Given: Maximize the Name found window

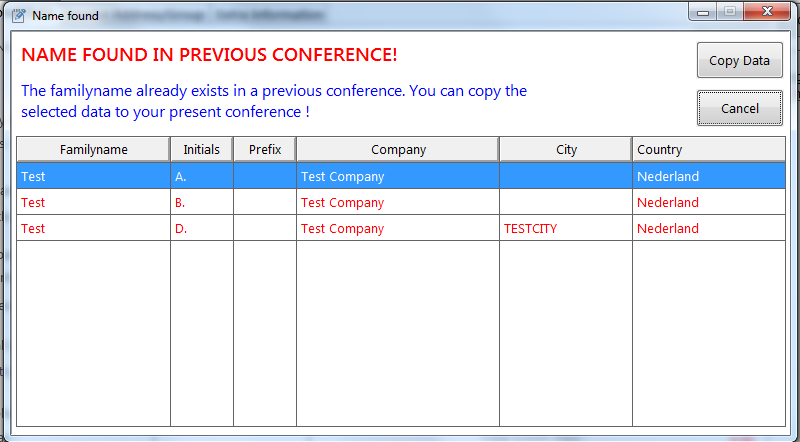Looking at the screenshot, I should click(x=729, y=12).
